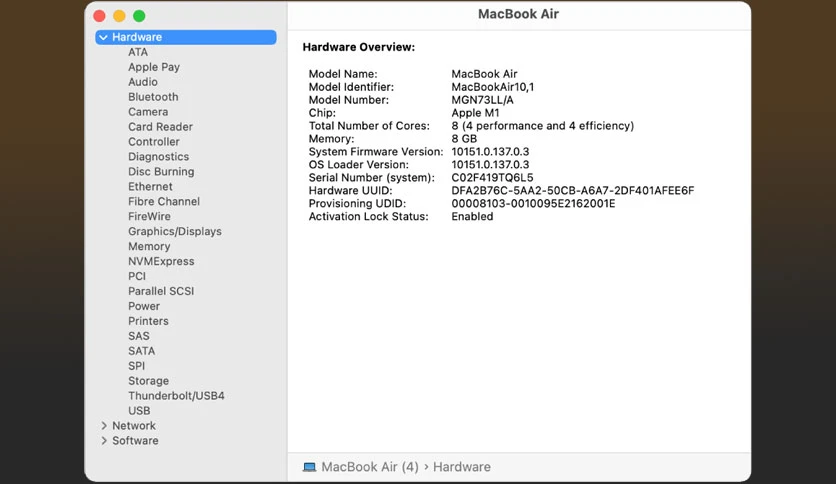Select Bluetooth in the sidebar
836x484 pixels.
(x=153, y=97)
